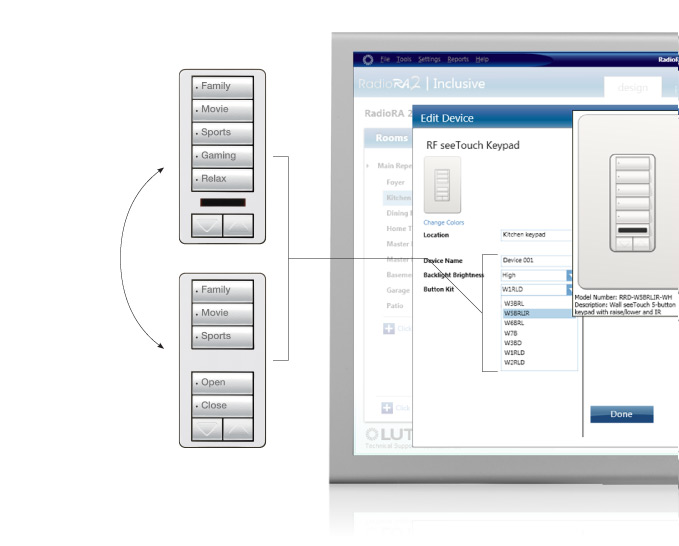This screenshot has height=546, width=679.
Task: Click the raise arrow on the Relax keypad
Action: [238, 225]
